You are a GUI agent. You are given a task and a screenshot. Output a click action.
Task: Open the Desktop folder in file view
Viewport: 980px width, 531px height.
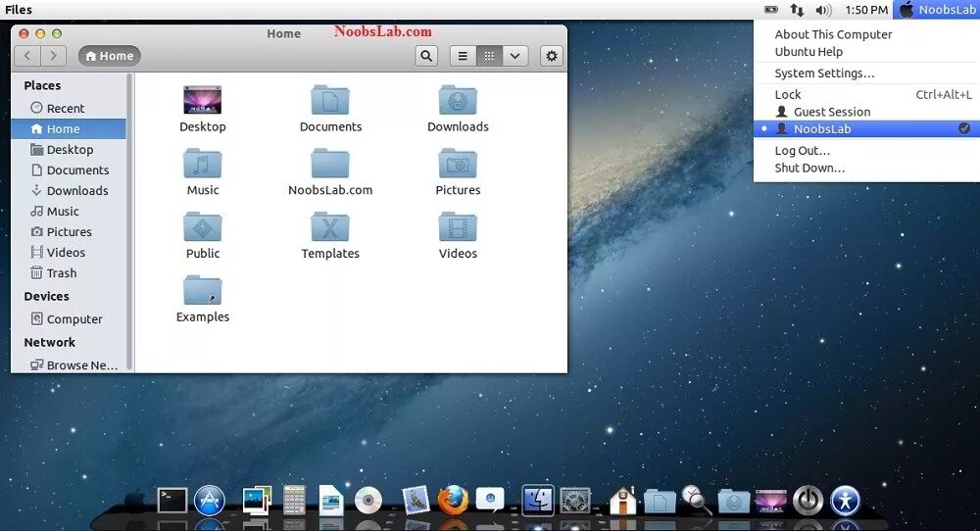pyautogui.click(x=203, y=109)
